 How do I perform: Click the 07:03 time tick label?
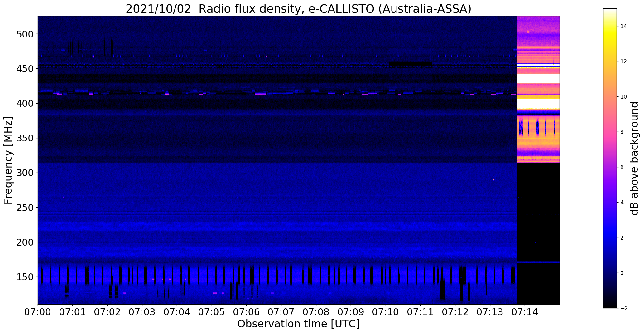pos(142,312)
